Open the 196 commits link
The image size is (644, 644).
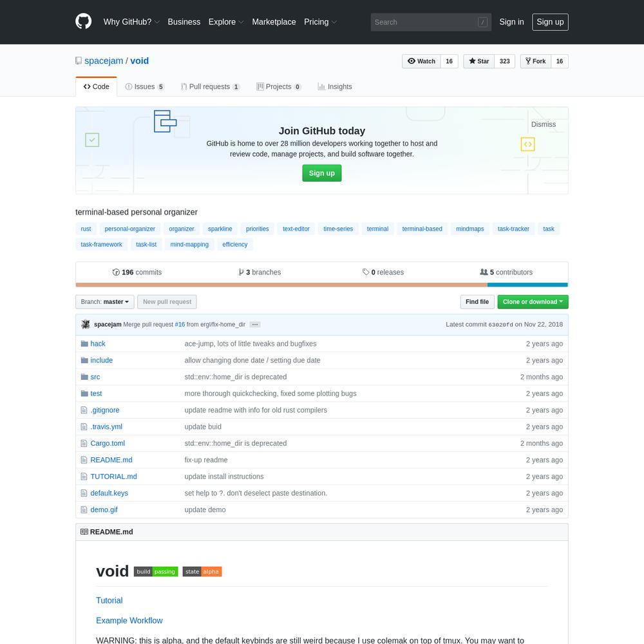[137, 272]
